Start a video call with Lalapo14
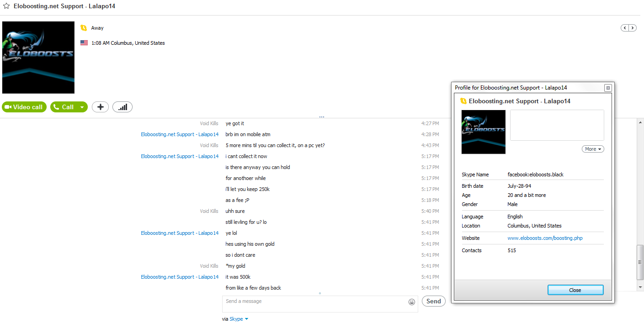The image size is (644, 323). coord(24,107)
